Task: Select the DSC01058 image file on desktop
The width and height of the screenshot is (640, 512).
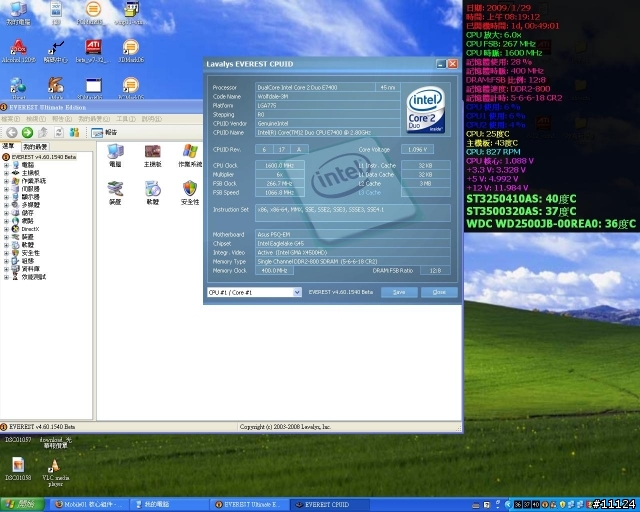Action: (x=18, y=469)
